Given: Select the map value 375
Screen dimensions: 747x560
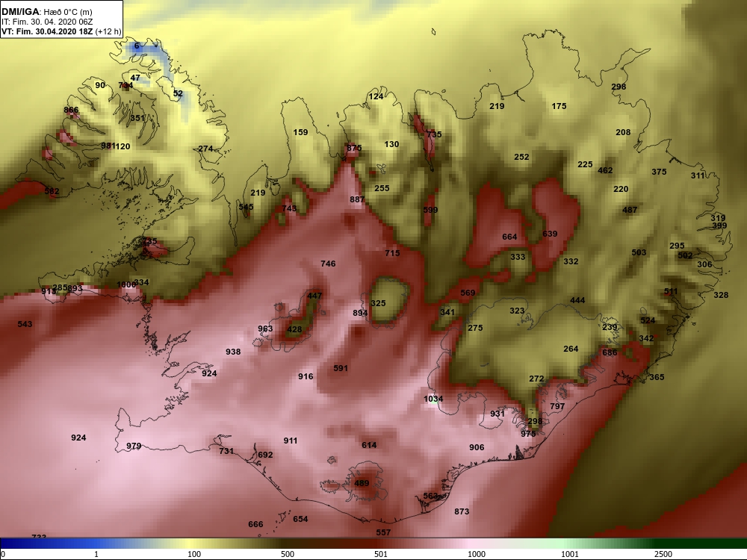Looking at the screenshot, I should (659, 172).
